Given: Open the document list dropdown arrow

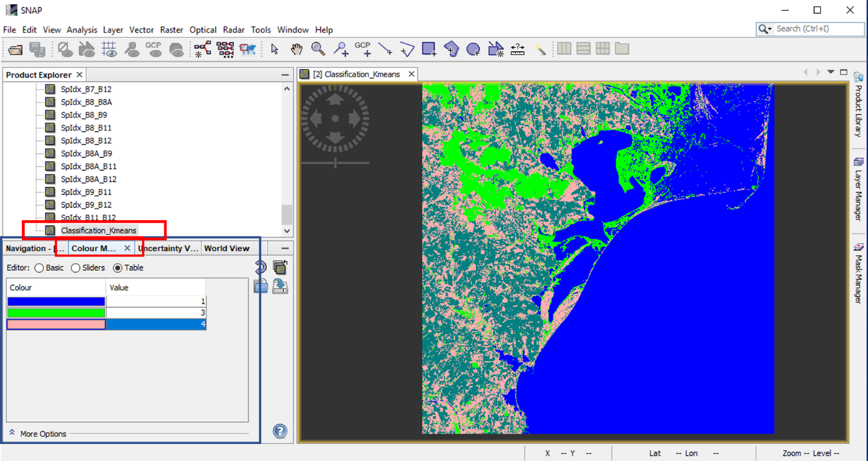Looking at the screenshot, I should [x=831, y=72].
